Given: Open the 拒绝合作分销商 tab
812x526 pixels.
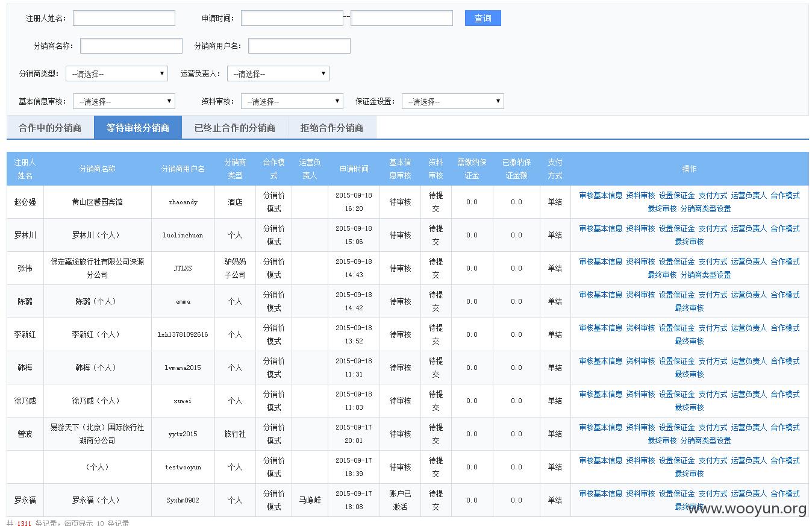Looking at the screenshot, I should [x=332, y=128].
